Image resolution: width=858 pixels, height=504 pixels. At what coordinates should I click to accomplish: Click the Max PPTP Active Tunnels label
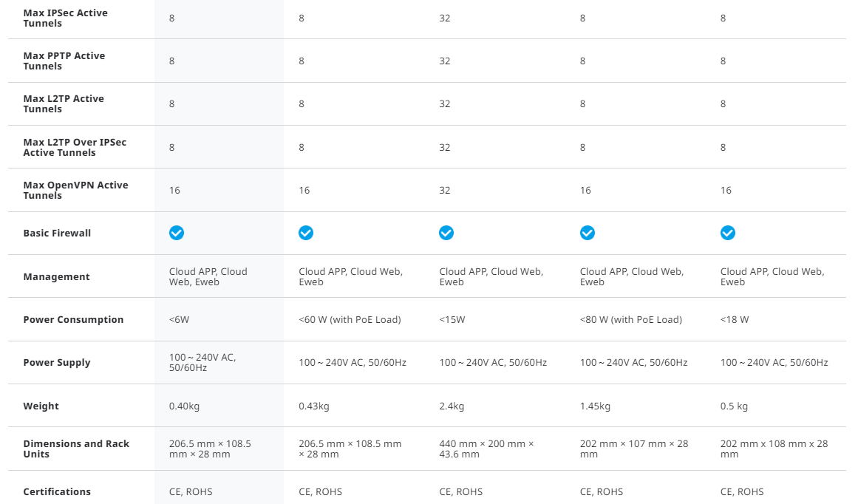[64, 61]
